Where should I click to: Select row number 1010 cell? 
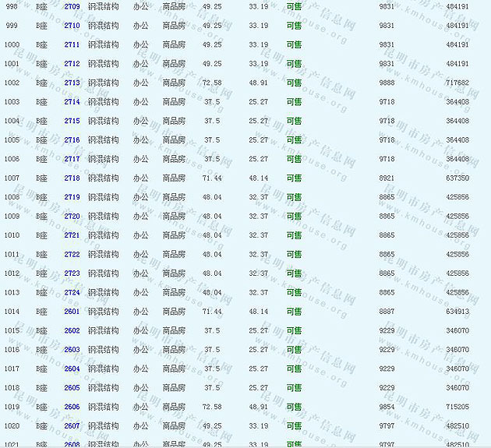click(12, 235)
